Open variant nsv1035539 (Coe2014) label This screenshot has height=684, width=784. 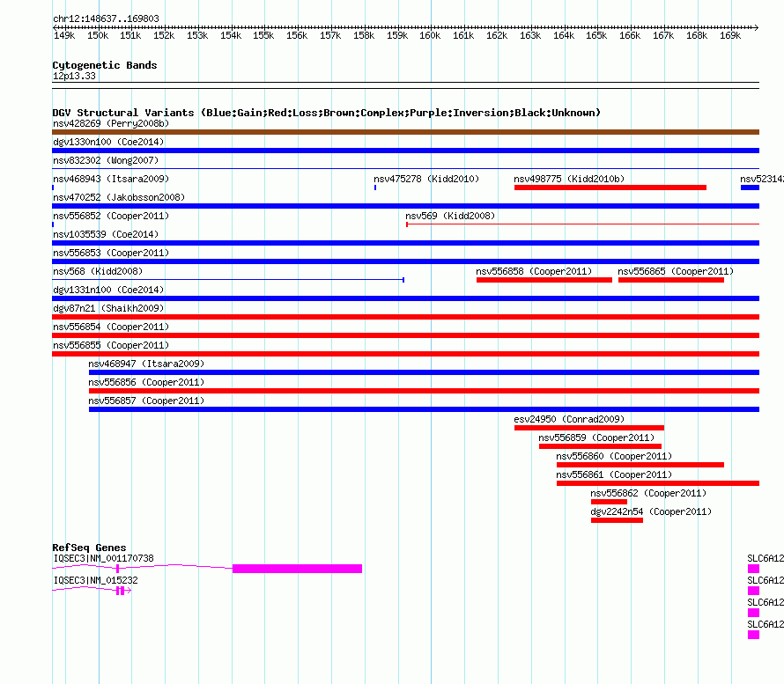click(106, 234)
